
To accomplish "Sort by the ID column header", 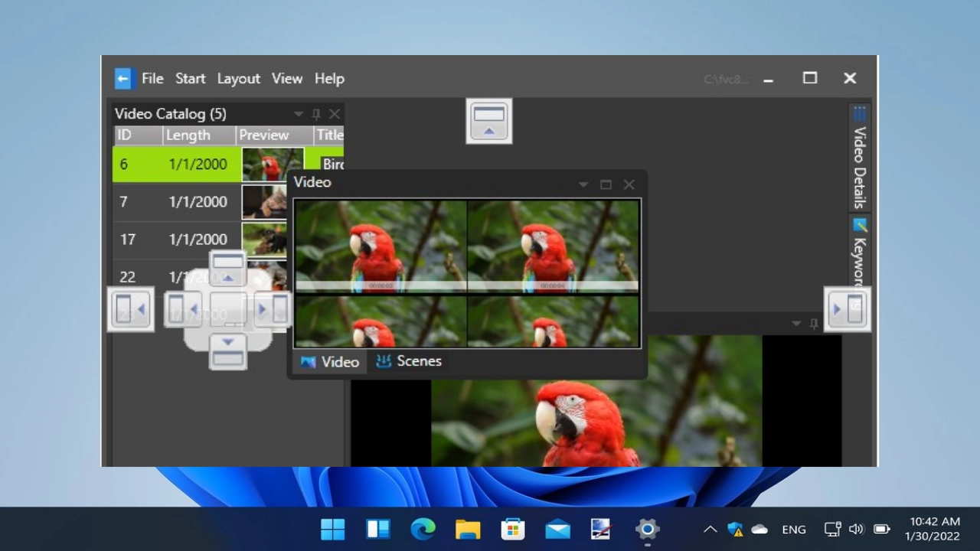I will click(x=138, y=135).
